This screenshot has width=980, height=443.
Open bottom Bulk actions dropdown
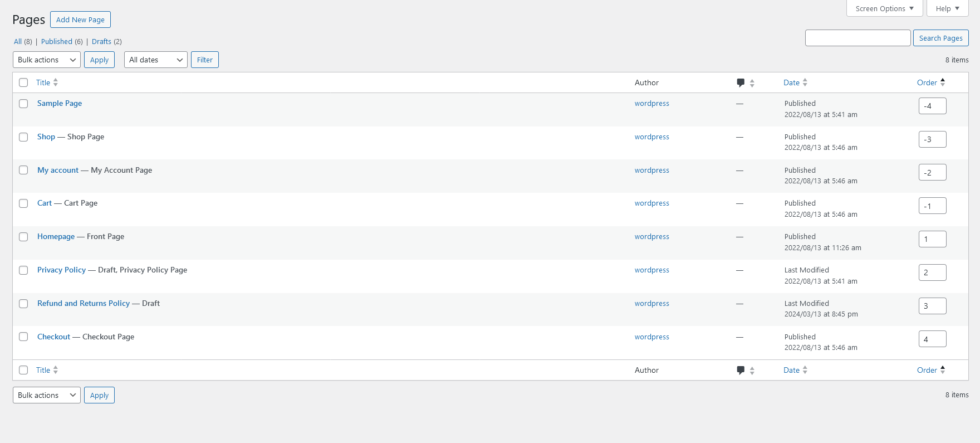pos(47,395)
